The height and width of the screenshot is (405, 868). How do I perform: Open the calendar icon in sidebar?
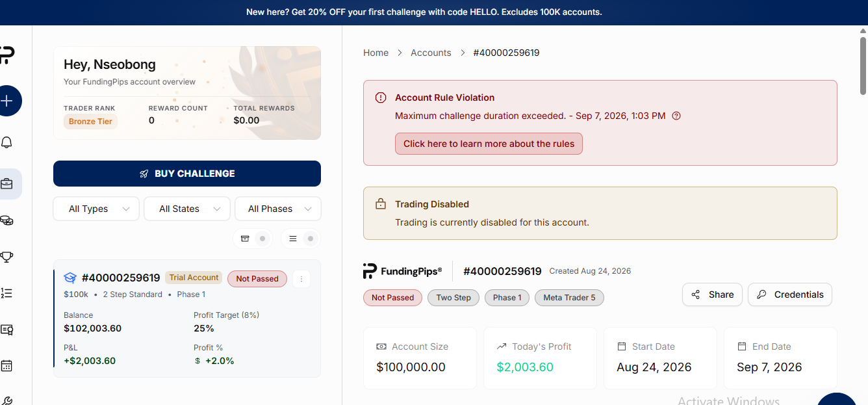tap(7, 365)
